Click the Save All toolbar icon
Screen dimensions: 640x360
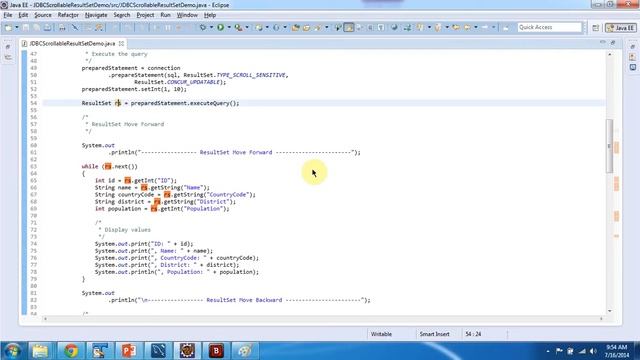[36, 27]
